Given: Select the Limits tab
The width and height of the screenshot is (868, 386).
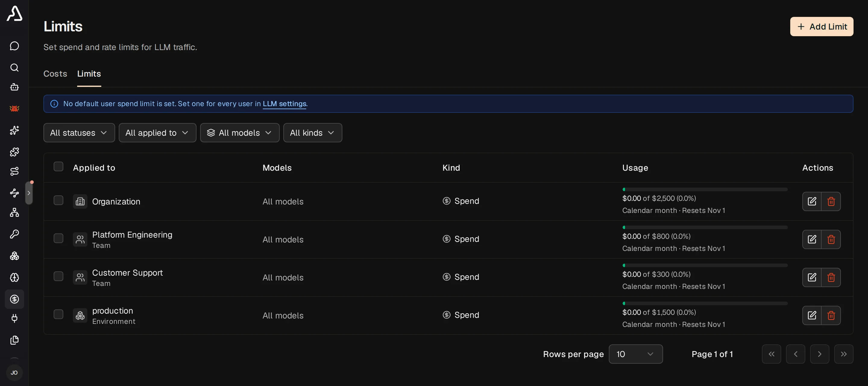Looking at the screenshot, I should (x=89, y=74).
